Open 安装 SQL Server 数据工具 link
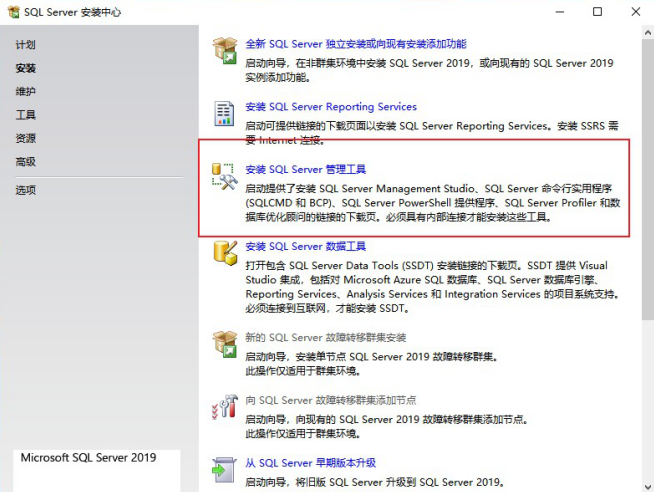654x492 pixels. [305, 246]
